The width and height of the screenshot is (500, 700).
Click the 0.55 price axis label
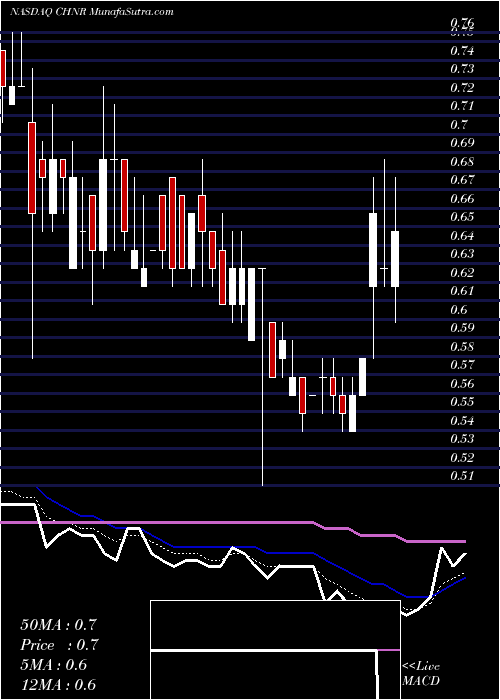coord(462,402)
